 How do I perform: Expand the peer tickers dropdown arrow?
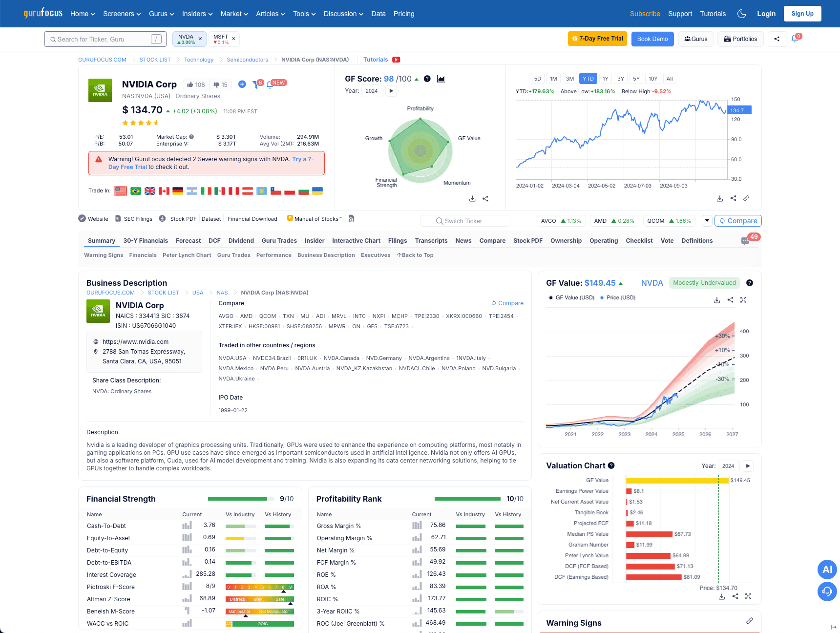click(707, 221)
